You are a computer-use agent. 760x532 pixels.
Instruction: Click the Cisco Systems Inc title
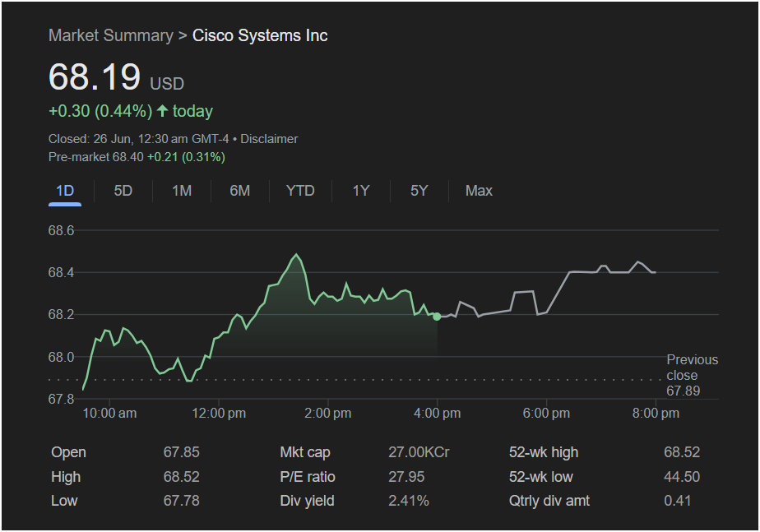(x=260, y=35)
